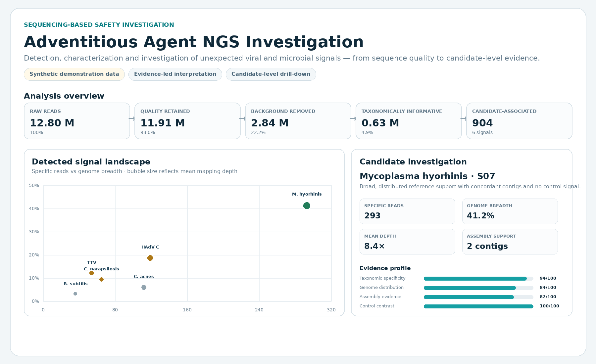Click the Genome Breadth 41.2% tile

(510, 211)
